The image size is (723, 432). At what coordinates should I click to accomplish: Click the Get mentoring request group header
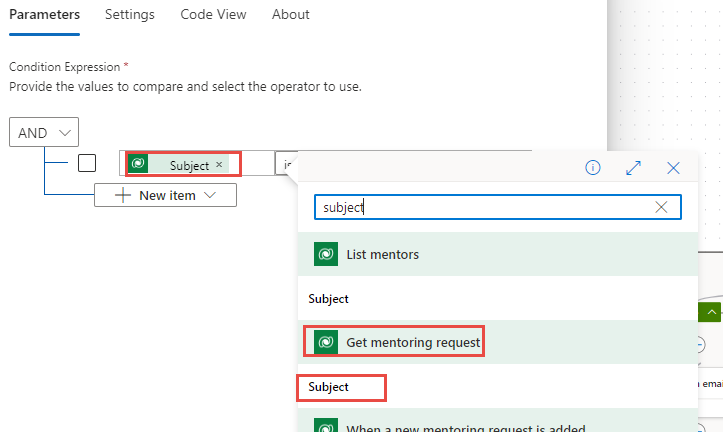pyautogui.click(x=413, y=343)
